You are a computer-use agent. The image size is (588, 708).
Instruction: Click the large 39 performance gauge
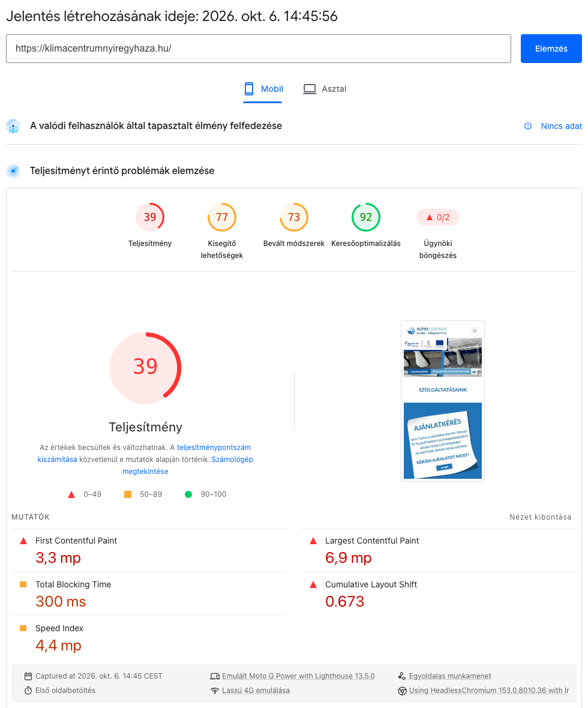145,368
